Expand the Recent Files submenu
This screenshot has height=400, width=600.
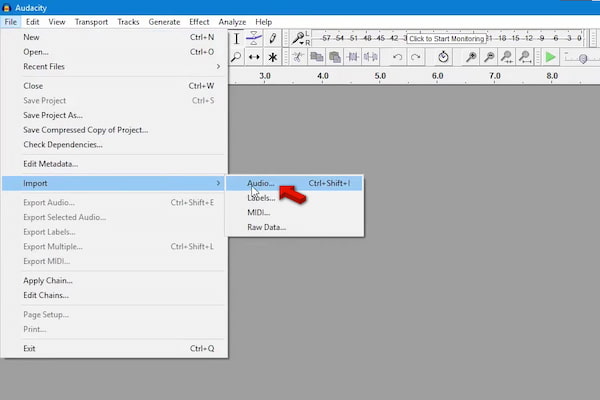(x=114, y=67)
